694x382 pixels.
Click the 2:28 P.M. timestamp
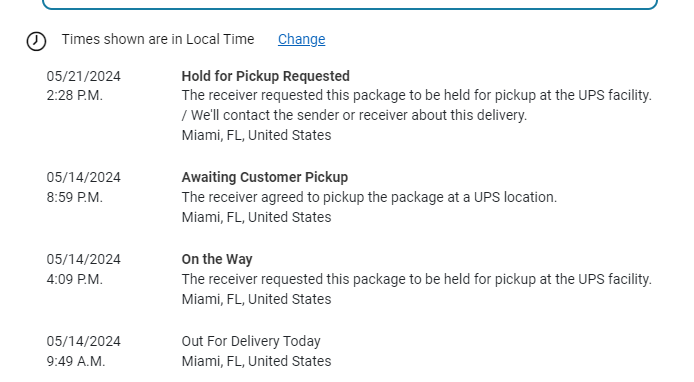(74, 96)
